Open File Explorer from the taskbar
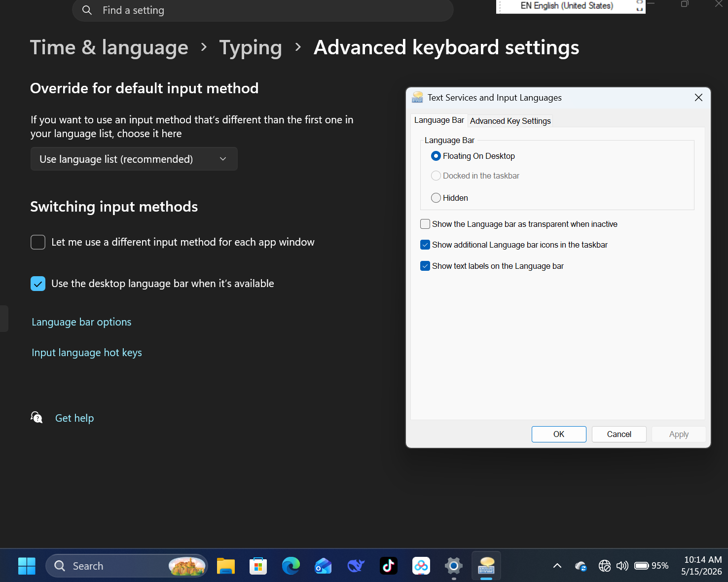The image size is (728, 582). 226,566
